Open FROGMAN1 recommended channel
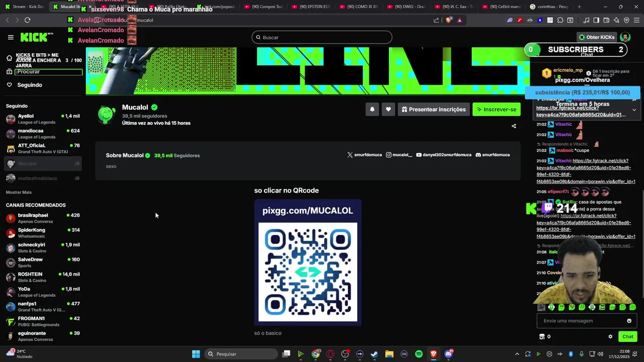Image resolution: width=644 pixels, height=362 pixels. (43, 321)
